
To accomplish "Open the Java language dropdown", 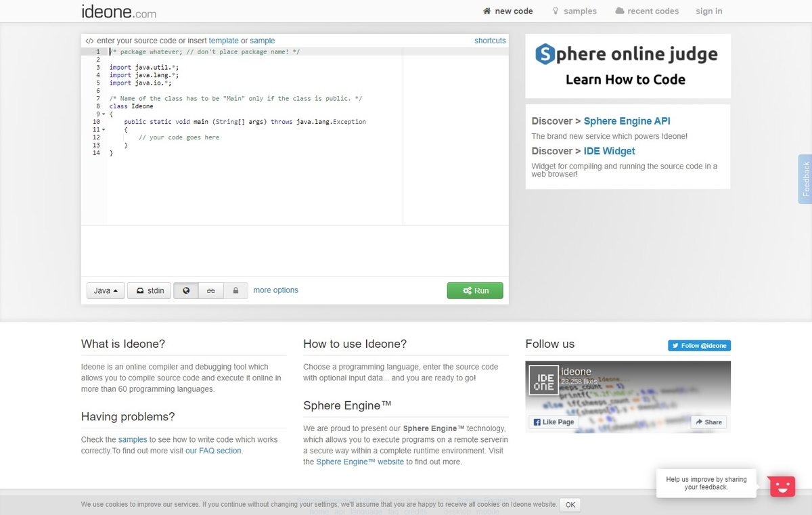I will (x=106, y=290).
